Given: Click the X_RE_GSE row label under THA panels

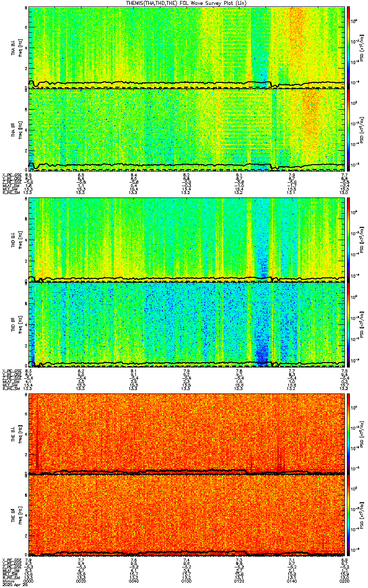Looking at the screenshot, I should [12, 175].
